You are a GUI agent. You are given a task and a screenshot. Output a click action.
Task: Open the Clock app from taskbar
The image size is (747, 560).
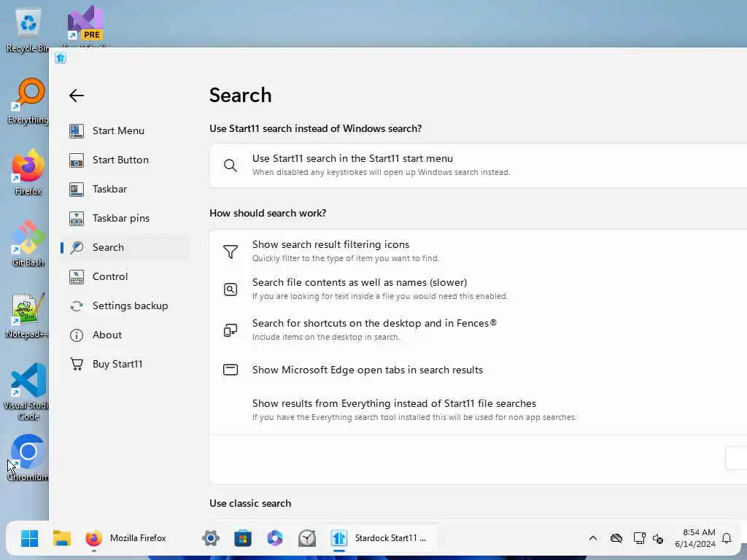click(x=307, y=539)
